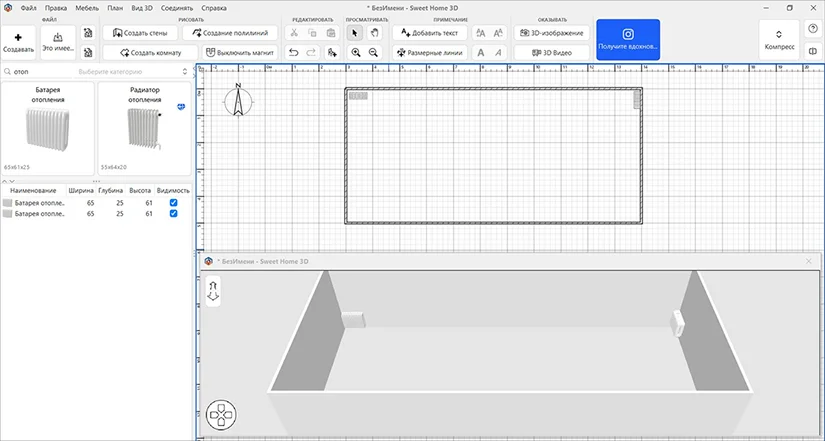Select the arrow selection tool

pos(356,33)
